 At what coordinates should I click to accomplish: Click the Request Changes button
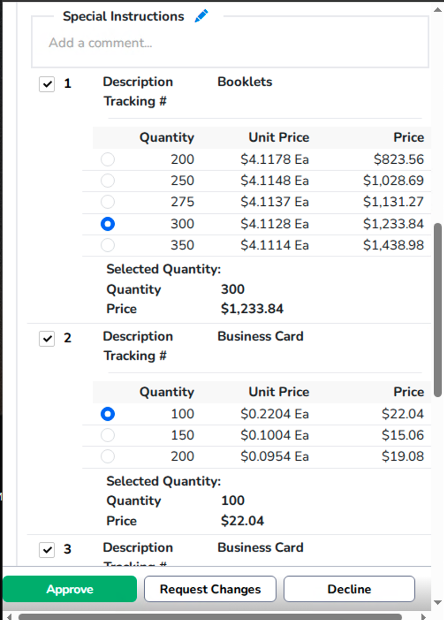[210, 589]
